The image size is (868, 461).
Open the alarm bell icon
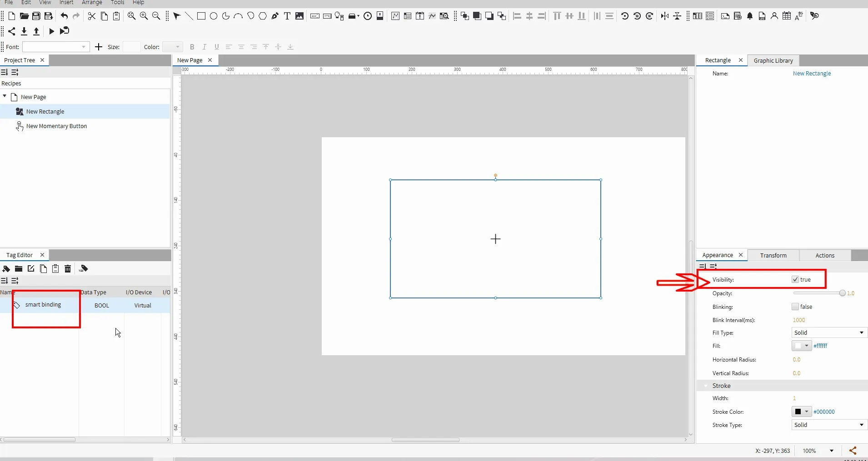click(750, 16)
